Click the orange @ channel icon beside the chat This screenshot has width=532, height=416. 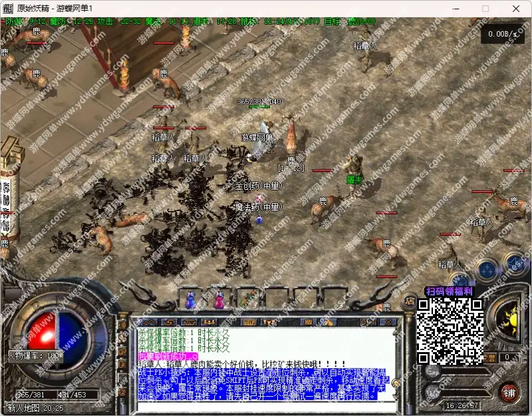pos(122,392)
